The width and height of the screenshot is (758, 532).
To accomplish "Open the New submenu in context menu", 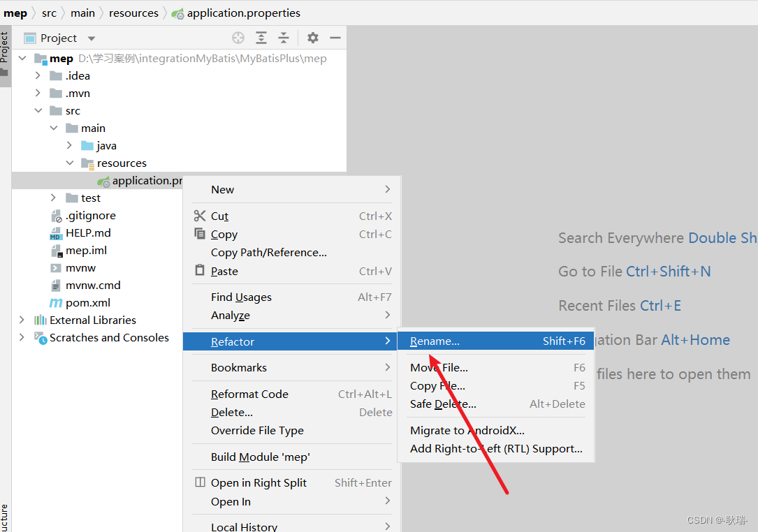I will click(x=292, y=189).
